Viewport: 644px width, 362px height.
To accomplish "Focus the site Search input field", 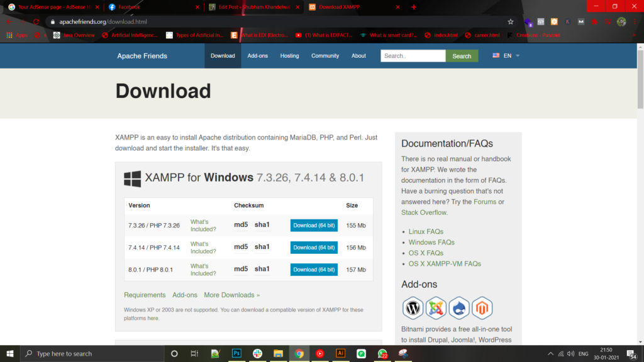I will click(x=413, y=56).
